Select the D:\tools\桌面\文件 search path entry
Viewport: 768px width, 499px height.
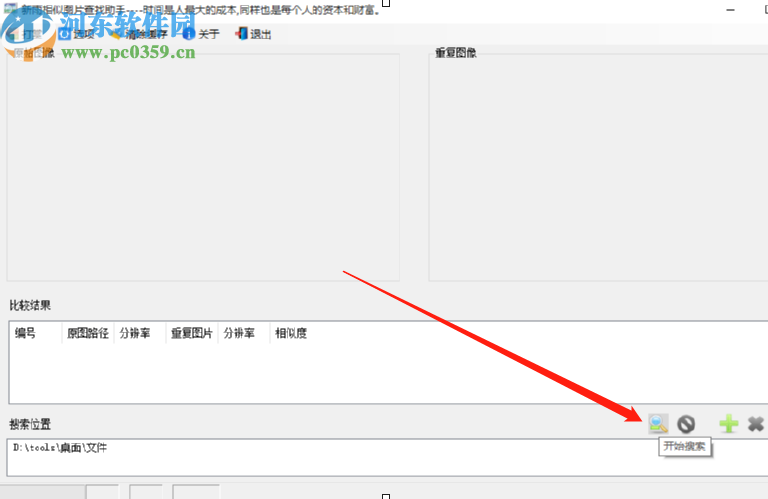[x=60, y=448]
